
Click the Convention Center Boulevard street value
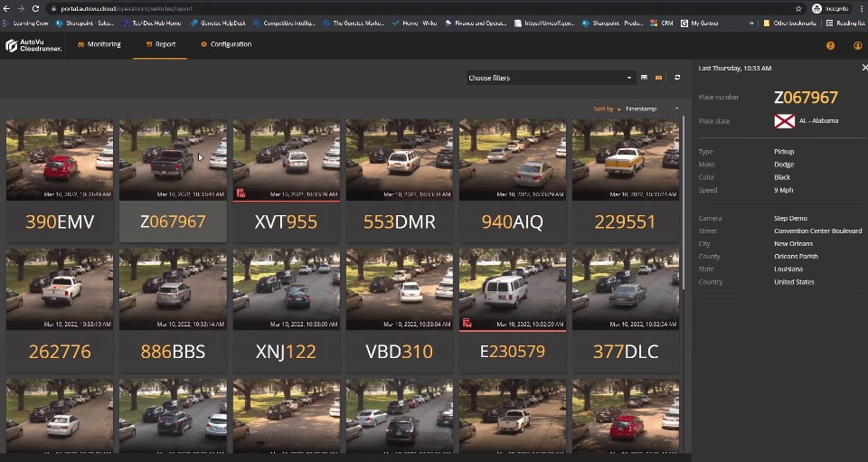tap(817, 231)
